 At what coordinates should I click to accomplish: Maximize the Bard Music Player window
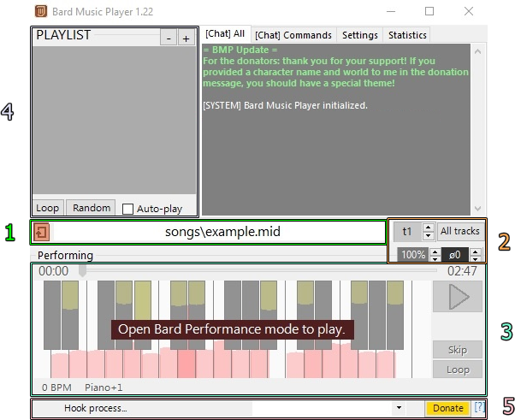coord(429,11)
